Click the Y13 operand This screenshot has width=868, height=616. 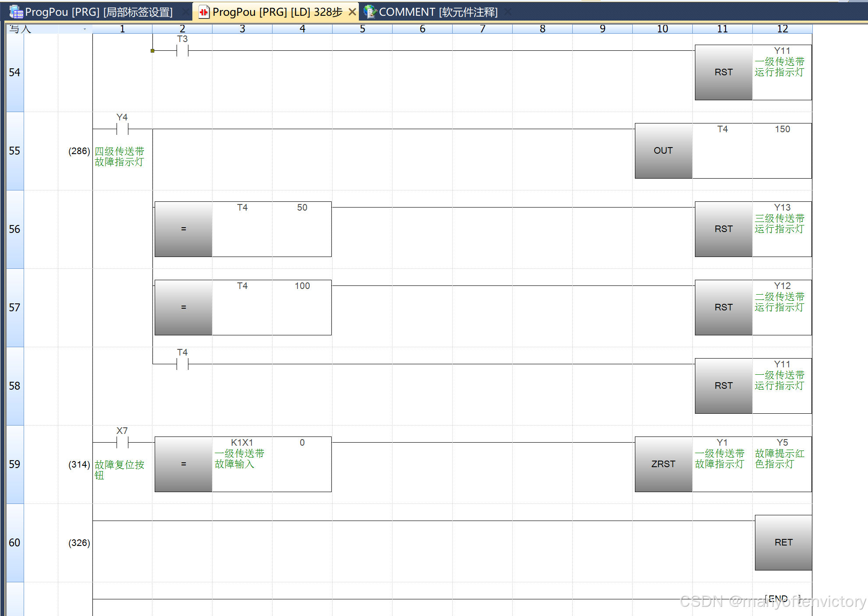(x=782, y=208)
